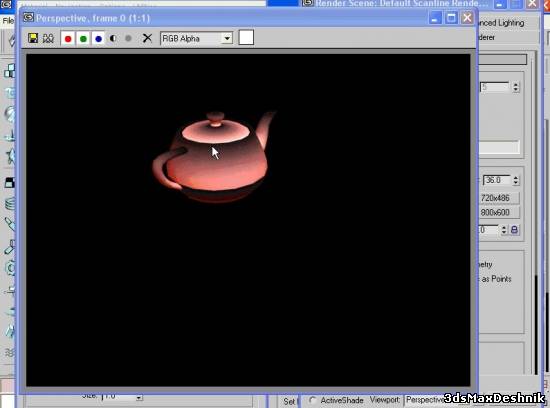Lock aspect ratio padlock icon
The image size is (550, 408).
(514, 230)
